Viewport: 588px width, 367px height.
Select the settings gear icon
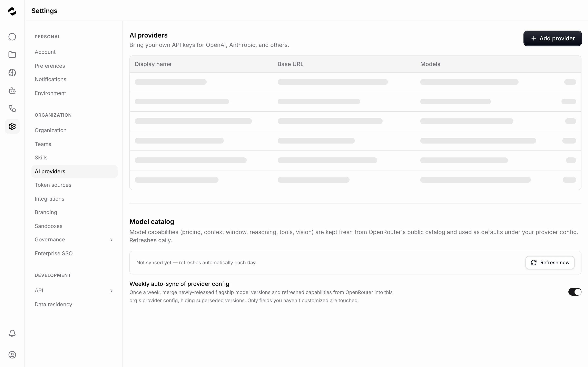click(x=12, y=126)
